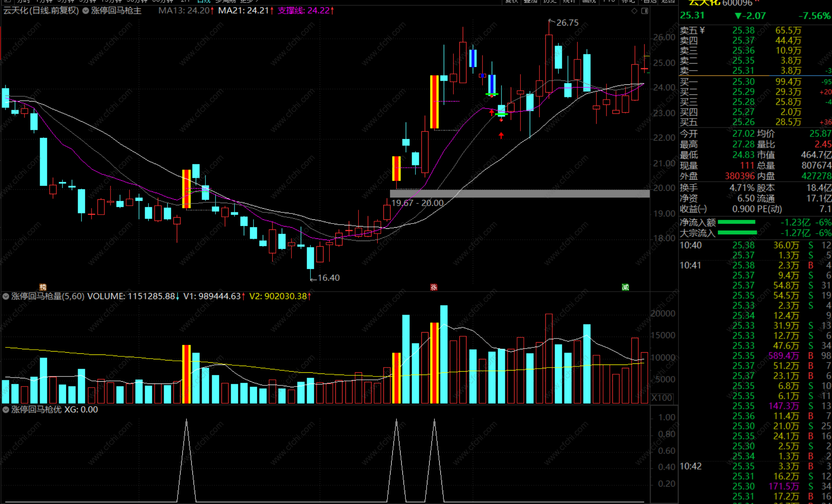832x504 pixels.
Task: Click the 26.75 high price label
Action: pos(567,23)
